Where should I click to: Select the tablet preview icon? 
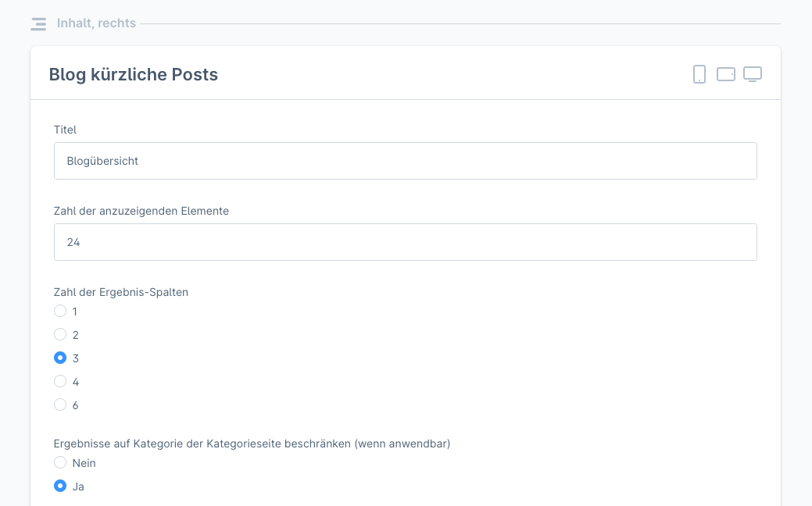[x=726, y=74]
